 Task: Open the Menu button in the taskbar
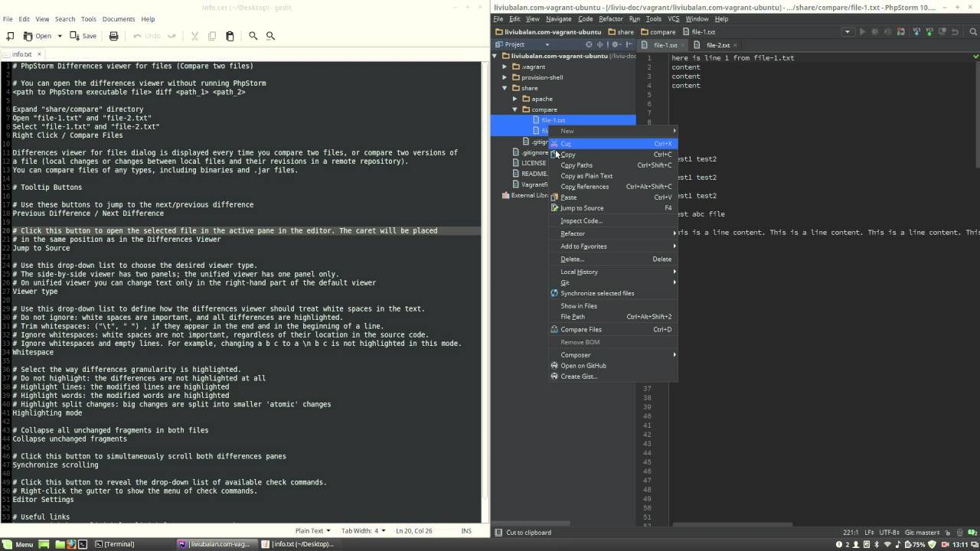tap(18, 544)
